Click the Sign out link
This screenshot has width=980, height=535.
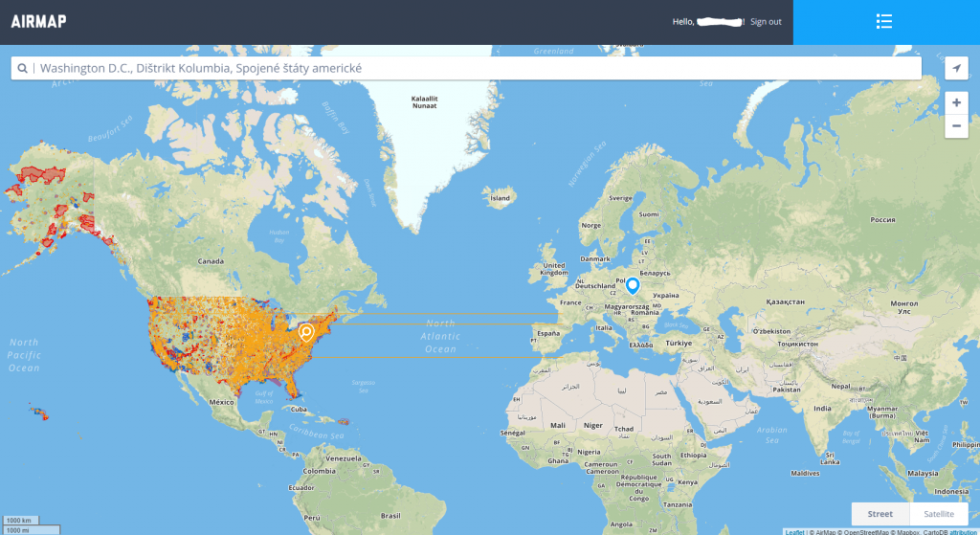766,22
